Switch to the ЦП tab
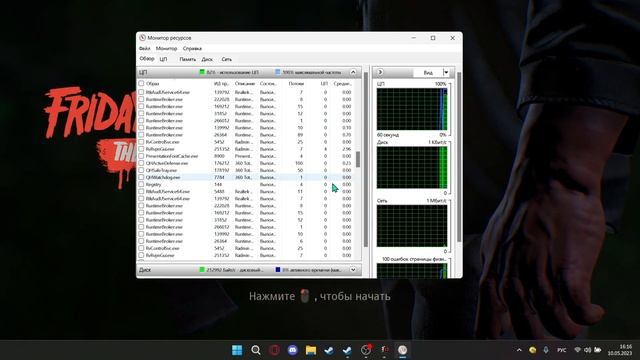 [x=163, y=59]
